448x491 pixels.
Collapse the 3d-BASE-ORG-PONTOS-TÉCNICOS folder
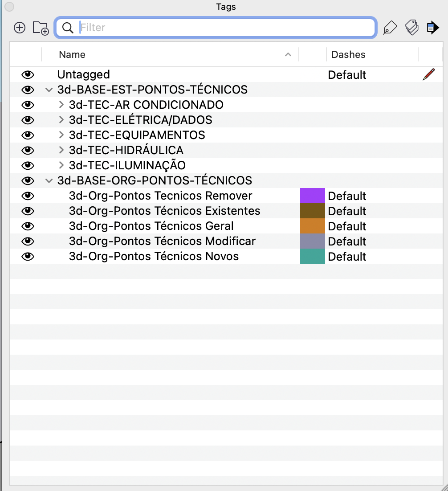49,181
